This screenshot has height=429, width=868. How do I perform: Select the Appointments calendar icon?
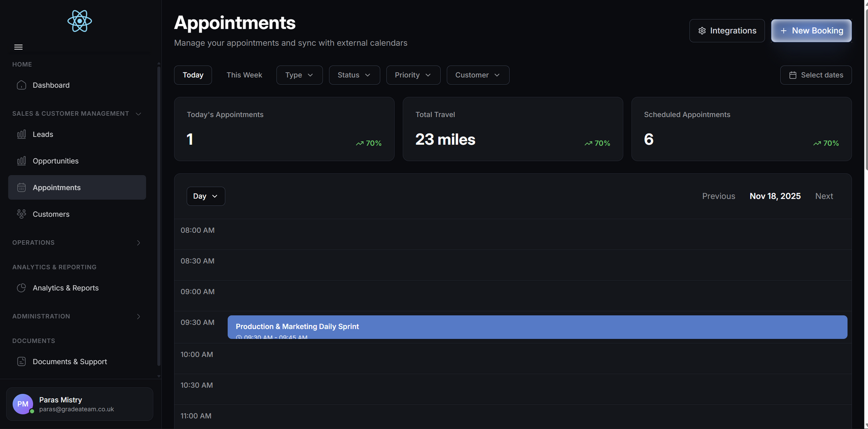(21, 187)
